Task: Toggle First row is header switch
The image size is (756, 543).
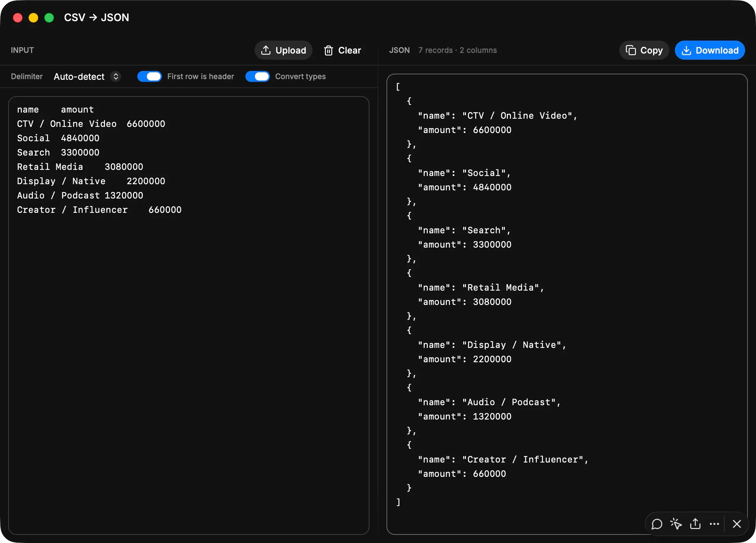Action: (150, 76)
